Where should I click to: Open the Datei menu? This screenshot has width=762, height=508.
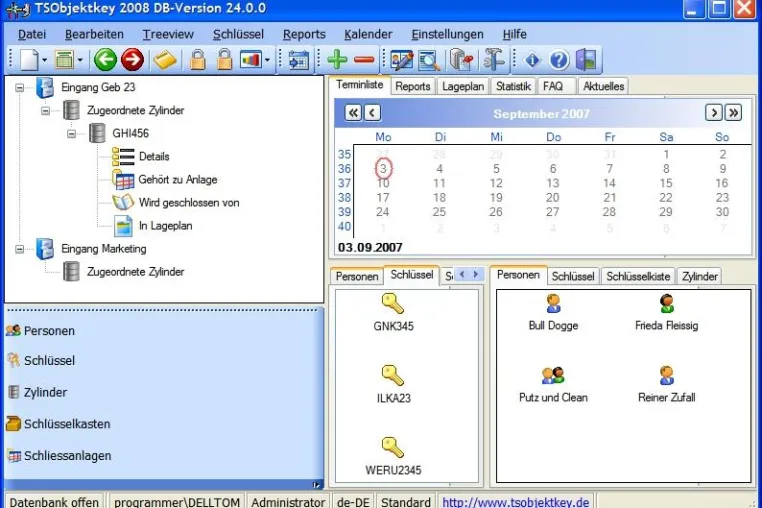pos(32,34)
